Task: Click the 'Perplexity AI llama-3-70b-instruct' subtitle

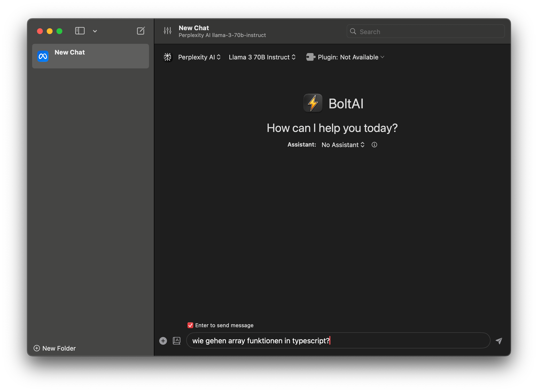Action: point(222,35)
